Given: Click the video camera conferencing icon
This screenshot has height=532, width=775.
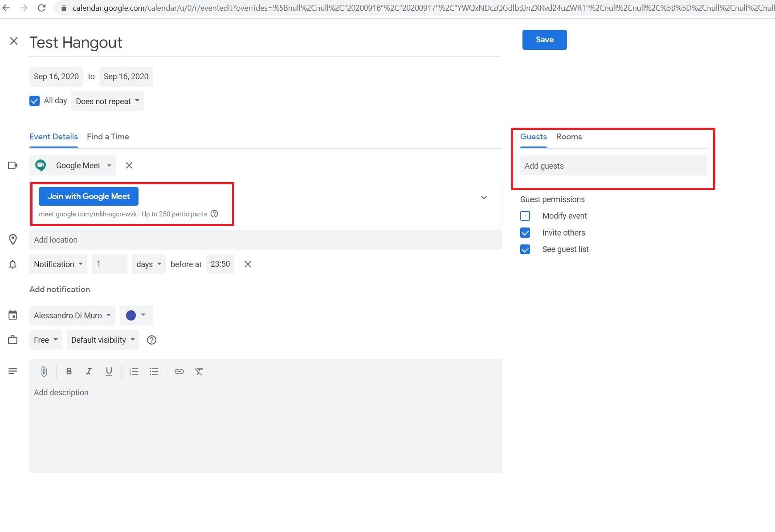Looking at the screenshot, I should [13, 165].
